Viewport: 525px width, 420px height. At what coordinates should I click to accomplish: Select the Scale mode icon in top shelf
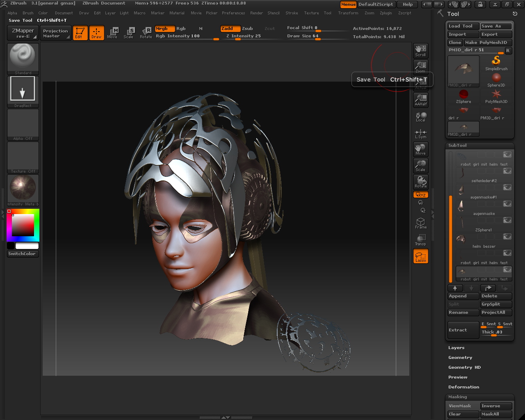129,33
